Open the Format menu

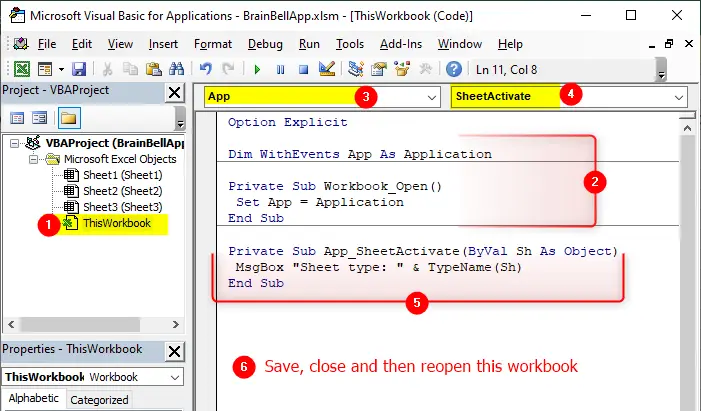(x=213, y=44)
